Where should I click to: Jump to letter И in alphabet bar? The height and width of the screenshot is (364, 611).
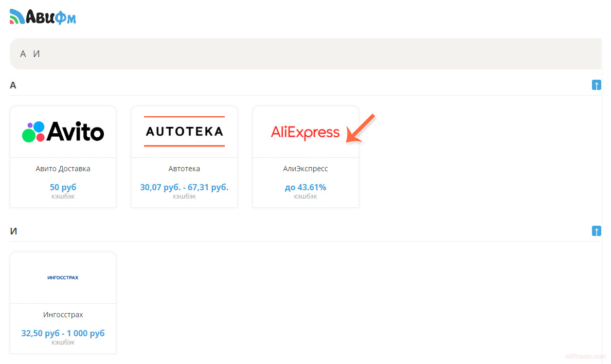point(37,54)
